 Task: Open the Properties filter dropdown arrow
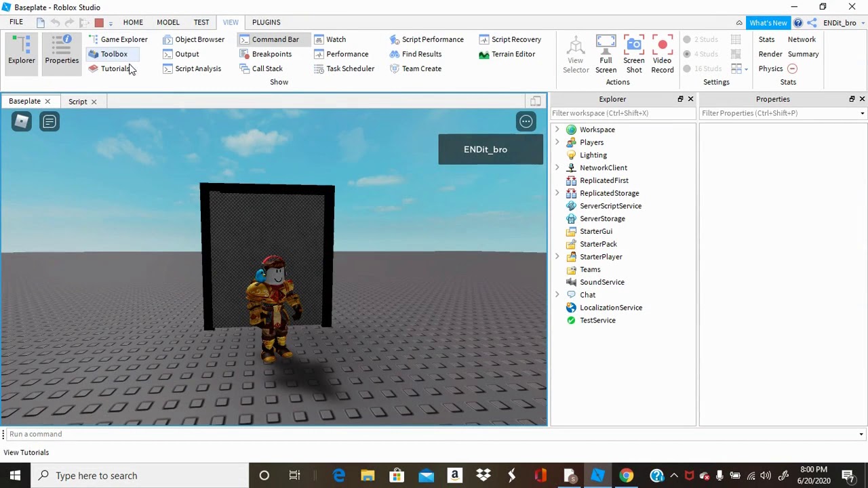[862, 113]
